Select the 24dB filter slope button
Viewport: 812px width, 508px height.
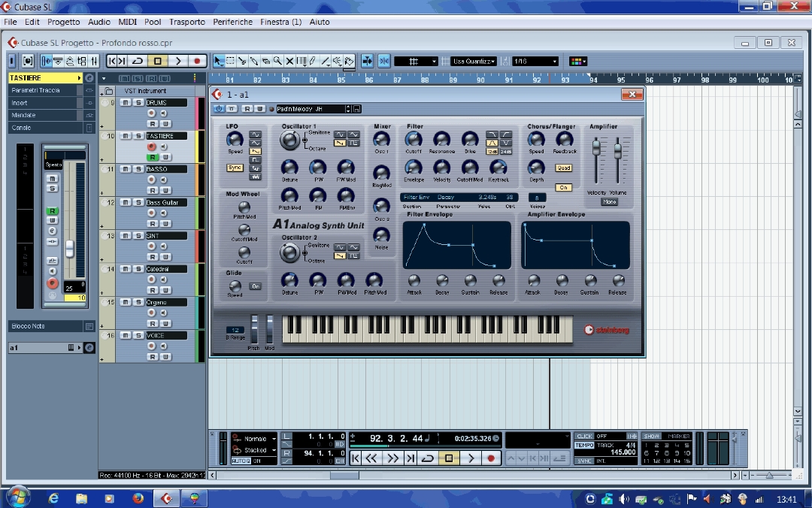505,152
